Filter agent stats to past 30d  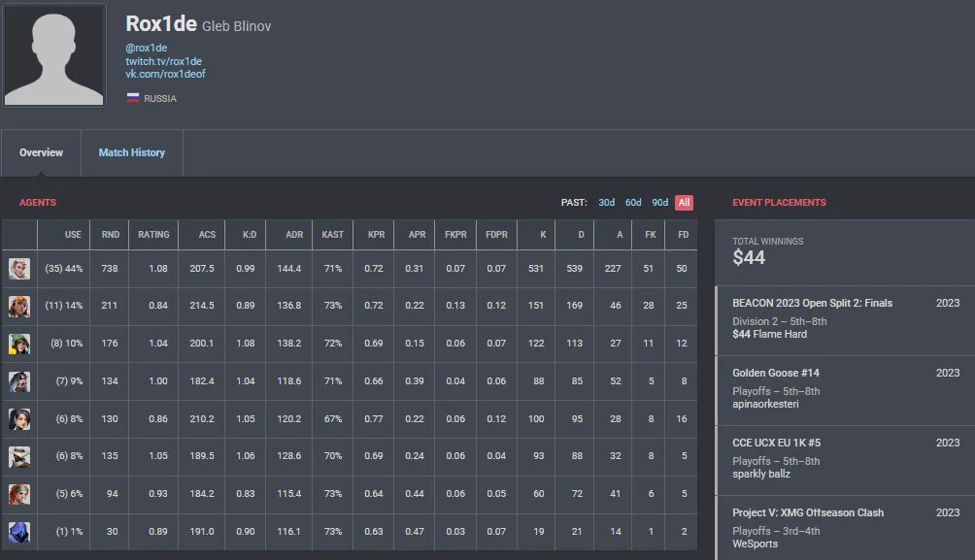[606, 203]
